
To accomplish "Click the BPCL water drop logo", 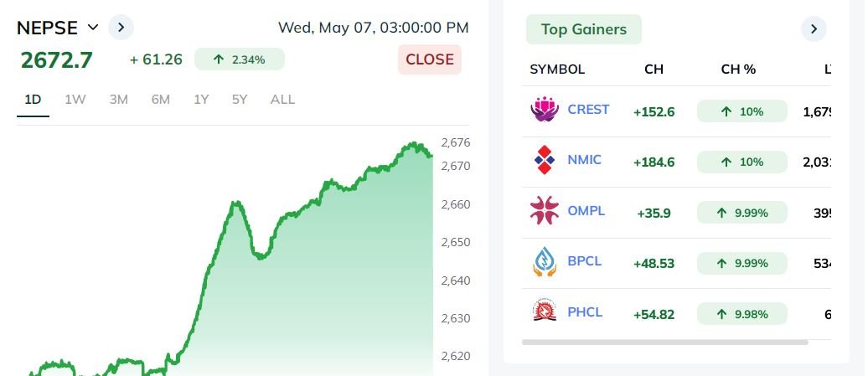I will pyautogui.click(x=544, y=261).
